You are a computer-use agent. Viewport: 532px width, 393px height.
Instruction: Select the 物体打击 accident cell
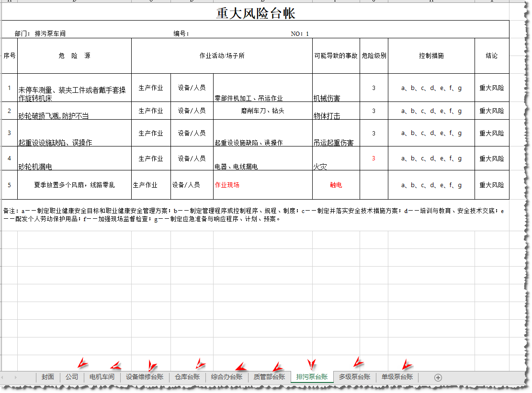point(336,111)
